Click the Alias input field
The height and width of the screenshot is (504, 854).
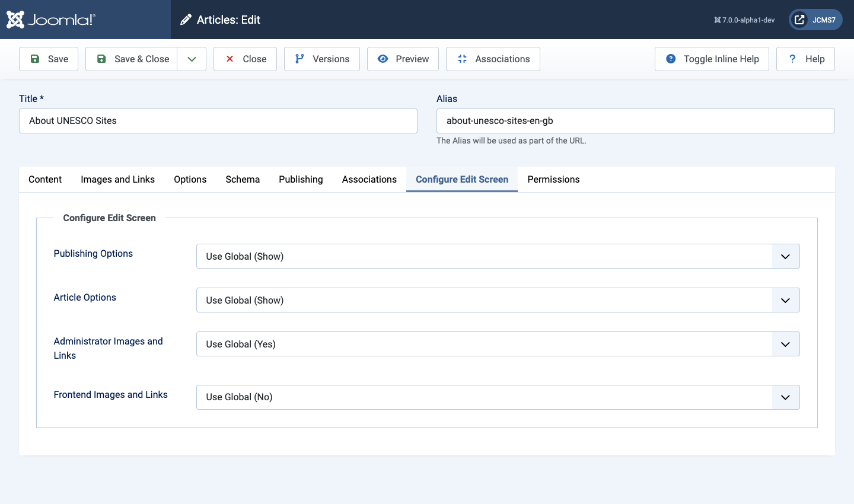point(636,121)
